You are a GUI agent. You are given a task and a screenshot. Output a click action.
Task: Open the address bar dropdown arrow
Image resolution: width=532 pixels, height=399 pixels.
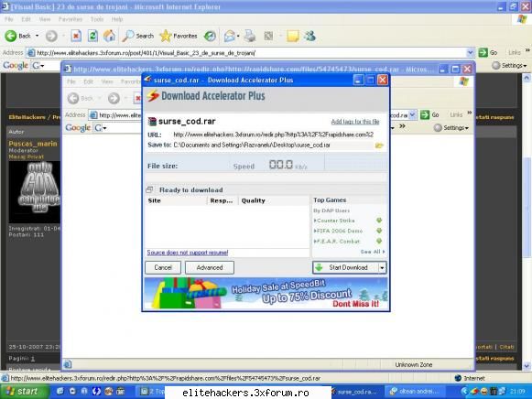pos(470,52)
